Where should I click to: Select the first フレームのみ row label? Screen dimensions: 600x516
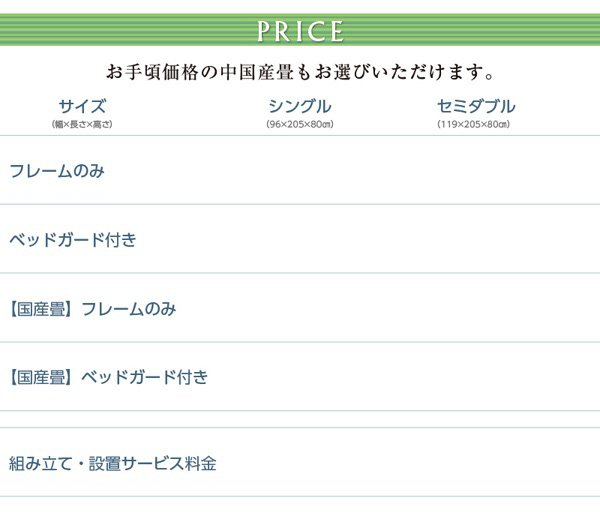pyautogui.click(x=57, y=171)
